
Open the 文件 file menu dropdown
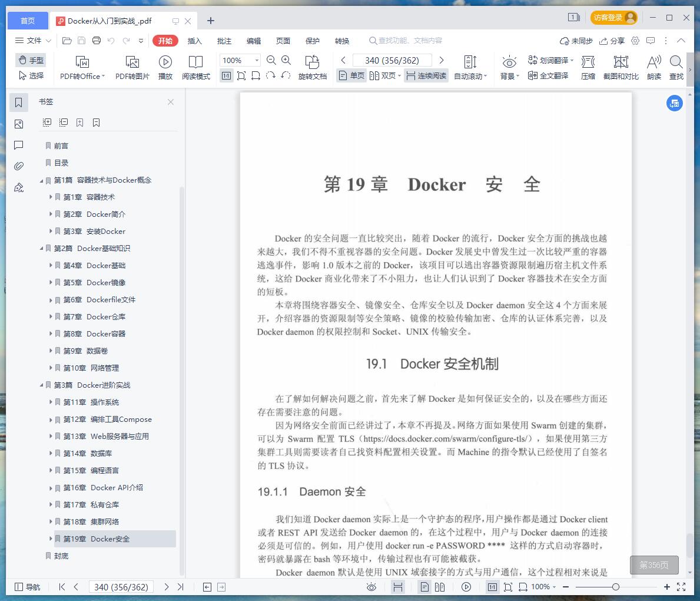34,41
